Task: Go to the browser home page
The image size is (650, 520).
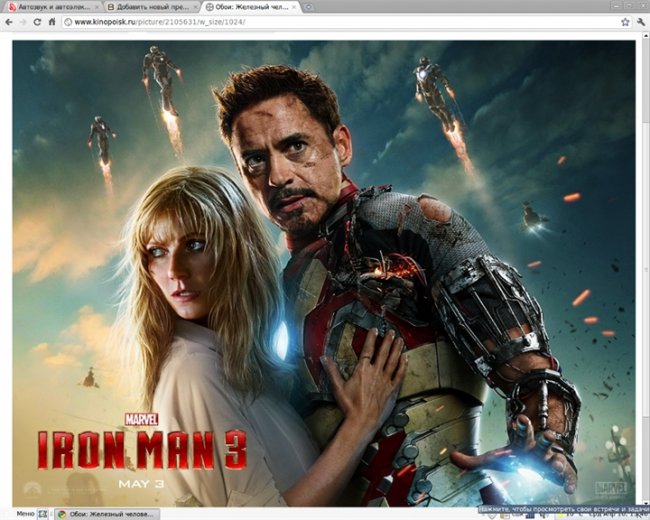Action: tap(52, 21)
